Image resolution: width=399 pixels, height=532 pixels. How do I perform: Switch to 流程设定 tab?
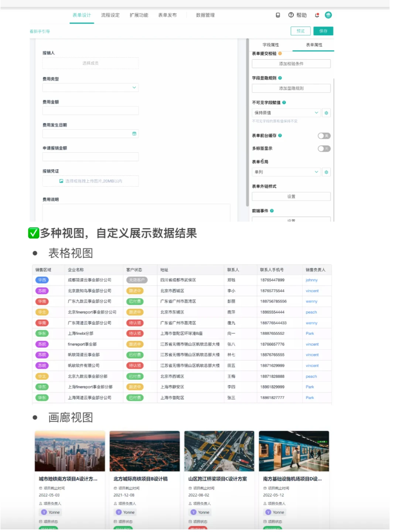point(110,15)
